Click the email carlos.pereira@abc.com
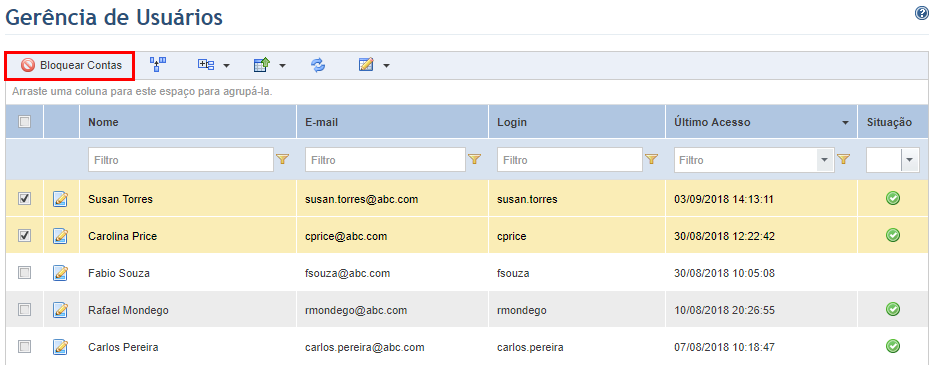 pyautogui.click(x=365, y=347)
